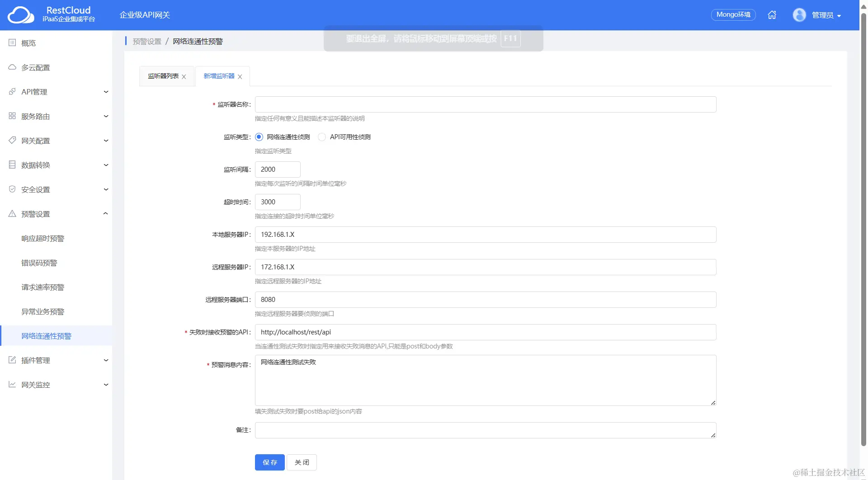
Task: Click the 网关配置 tag icon
Action: 12,141
